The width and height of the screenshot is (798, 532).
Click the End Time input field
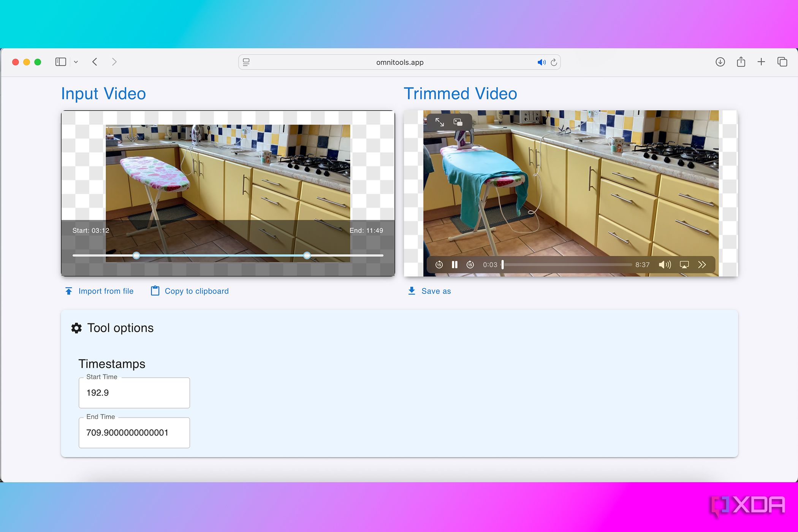134,433
